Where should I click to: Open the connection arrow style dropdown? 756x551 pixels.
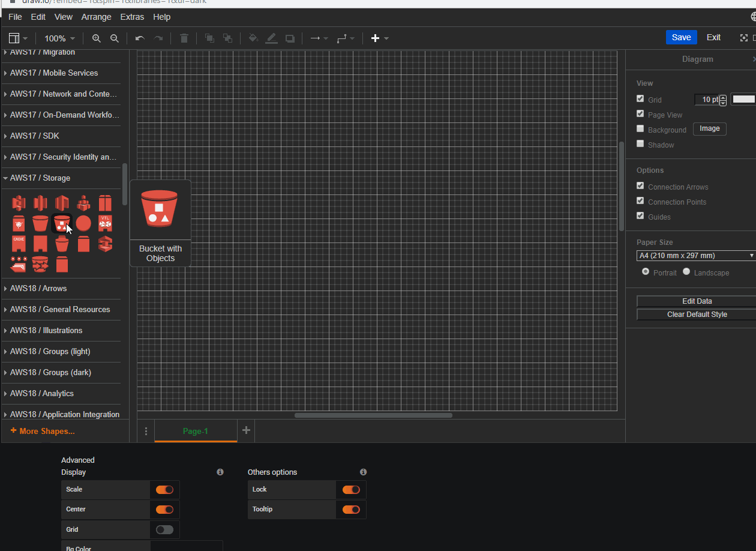(319, 38)
